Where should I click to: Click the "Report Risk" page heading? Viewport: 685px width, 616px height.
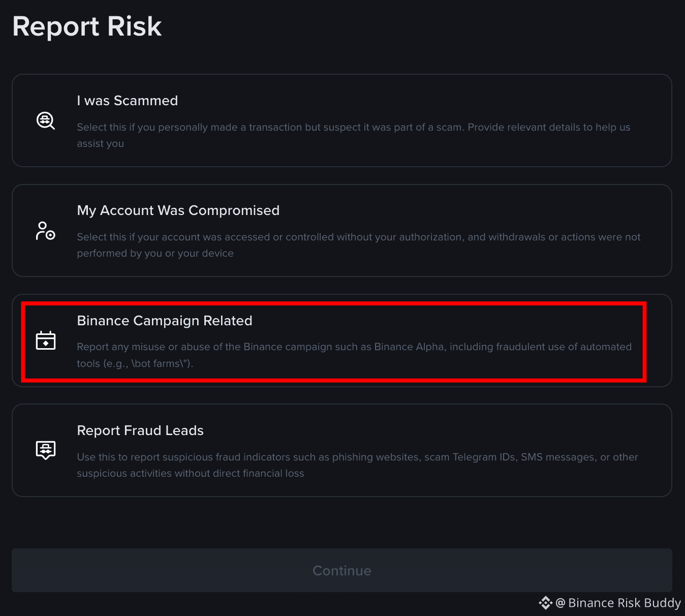pyautogui.click(x=87, y=26)
